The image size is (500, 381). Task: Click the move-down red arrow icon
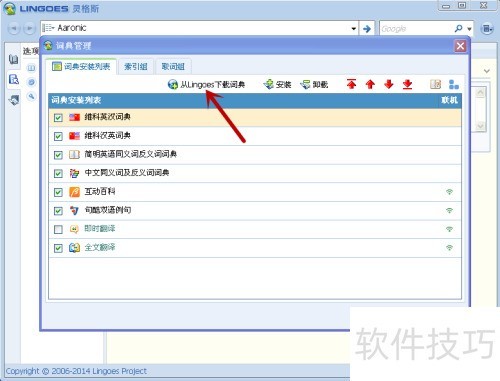click(389, 84)
